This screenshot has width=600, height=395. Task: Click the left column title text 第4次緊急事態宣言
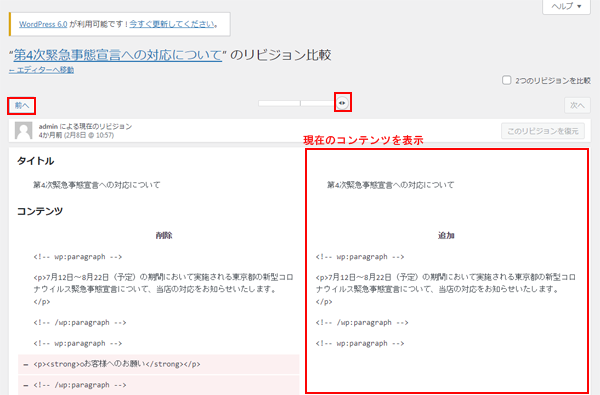click(96, 185)
